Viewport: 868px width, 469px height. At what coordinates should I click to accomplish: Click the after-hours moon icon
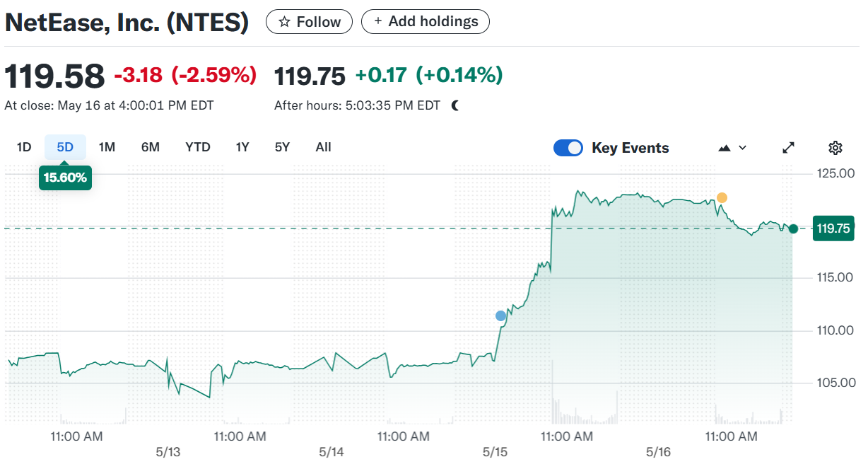pos(455,105)
